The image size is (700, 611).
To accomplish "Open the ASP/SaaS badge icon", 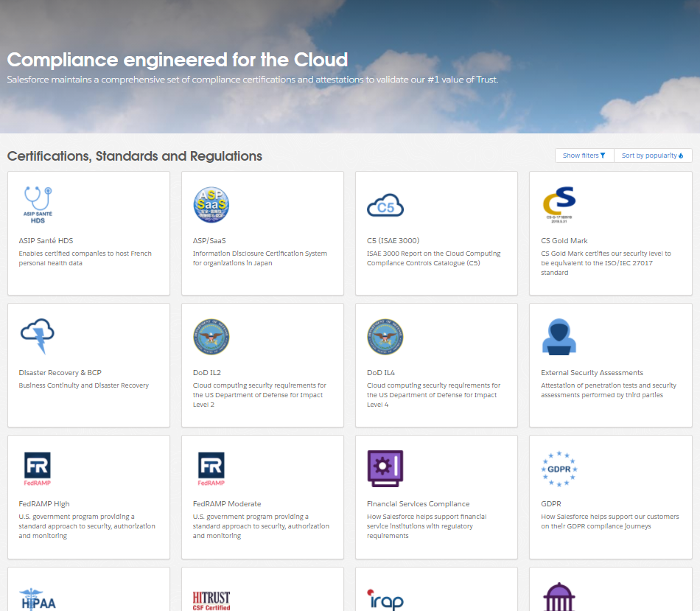I will (211, 205).
